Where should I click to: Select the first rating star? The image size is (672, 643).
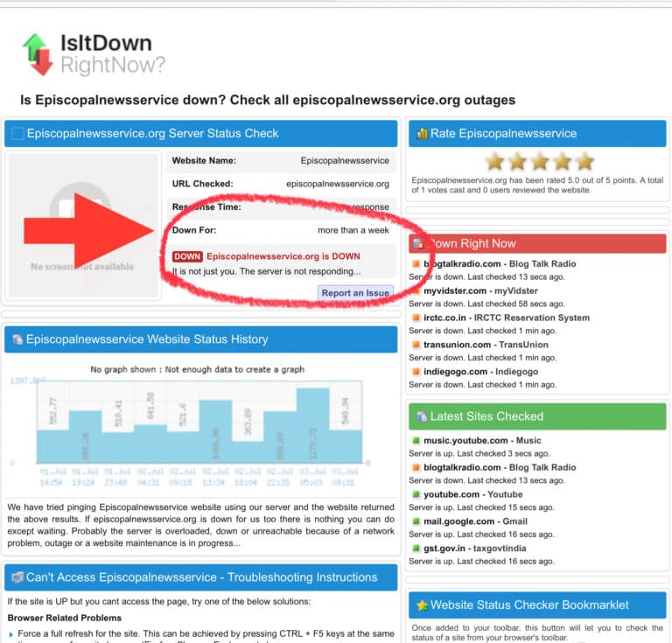(x=495, y=162)
